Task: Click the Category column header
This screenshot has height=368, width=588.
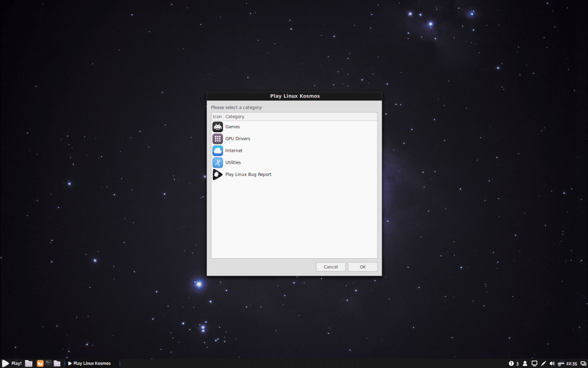Action: pos(300,117)
